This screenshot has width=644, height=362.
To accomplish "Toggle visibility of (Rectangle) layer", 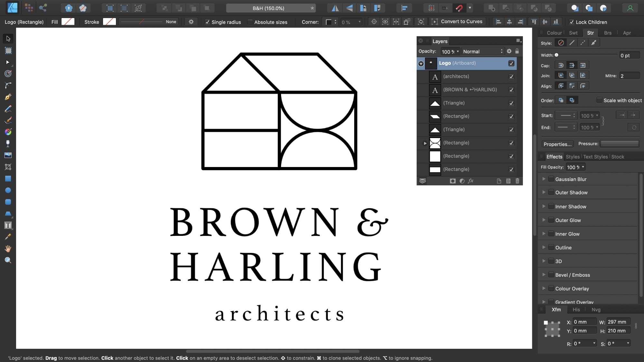I will point(511,116).
